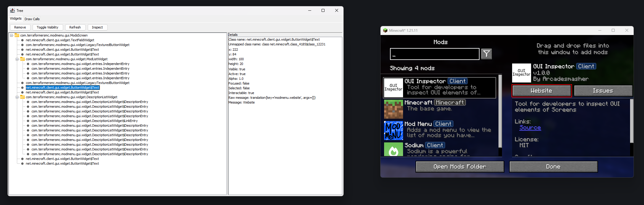The image size is (644, 205).
Task: Click the 'Focused: false' details line
Action: pos(239,83)
